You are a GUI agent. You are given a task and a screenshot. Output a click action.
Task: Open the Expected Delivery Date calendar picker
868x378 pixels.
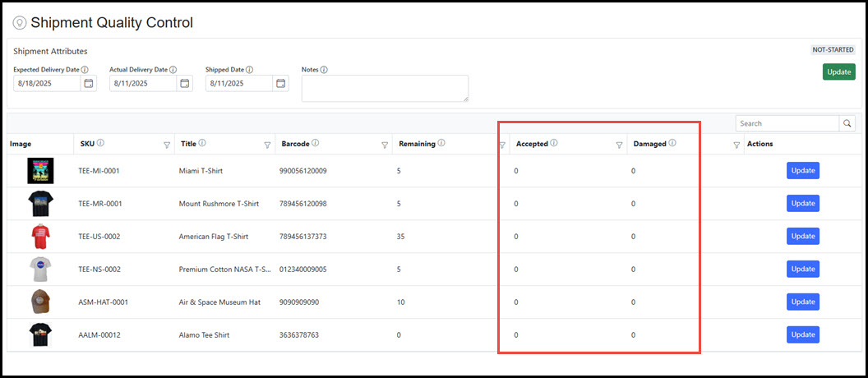tap(89, 83)
